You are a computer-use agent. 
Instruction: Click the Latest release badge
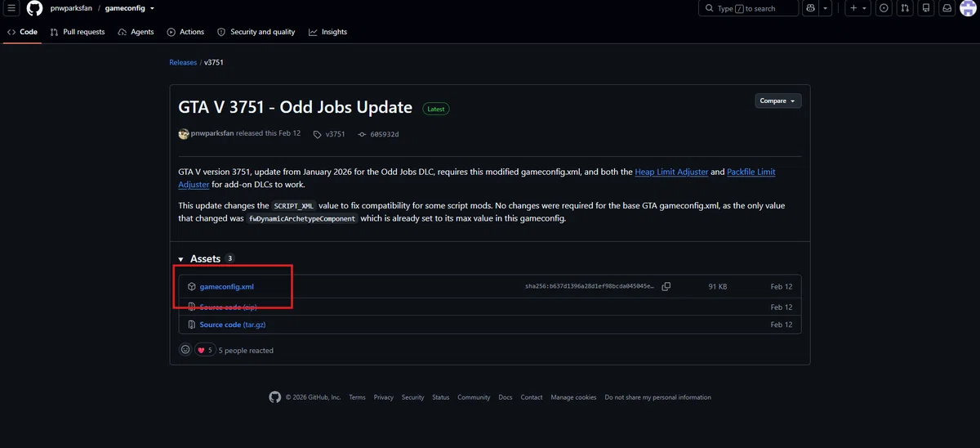click(436, 109)
